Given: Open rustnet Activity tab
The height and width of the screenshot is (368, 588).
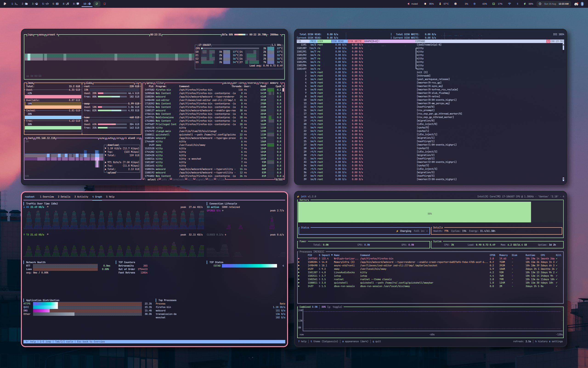Looking at the screenshot, I should [x=81, y=197].
